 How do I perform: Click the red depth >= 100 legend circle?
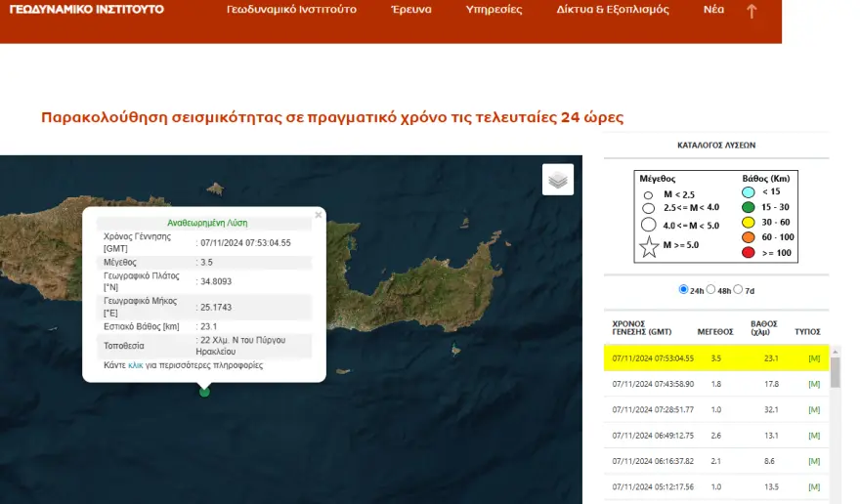750,254
